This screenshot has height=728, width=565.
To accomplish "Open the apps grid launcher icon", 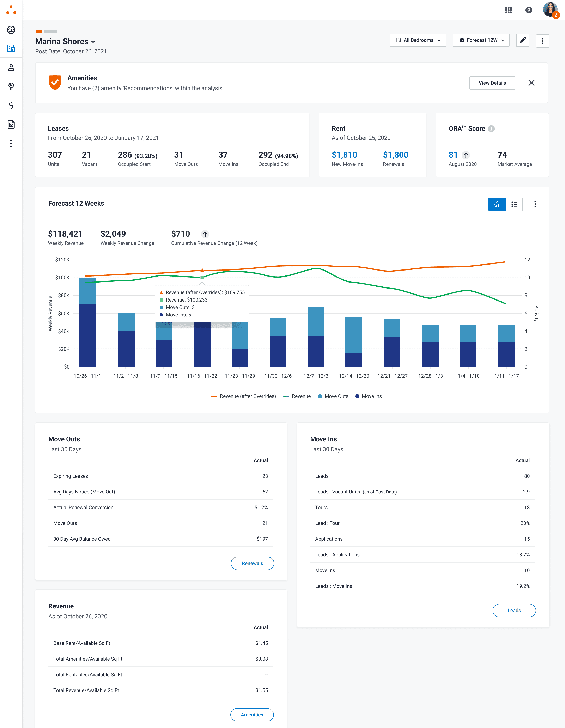I will click(x=508, y=10).
